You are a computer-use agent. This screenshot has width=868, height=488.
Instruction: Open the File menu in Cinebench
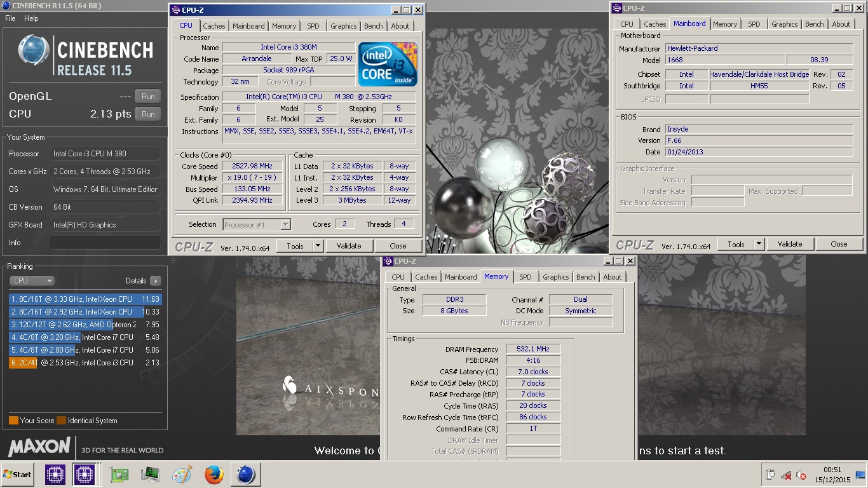coord(10,18)
